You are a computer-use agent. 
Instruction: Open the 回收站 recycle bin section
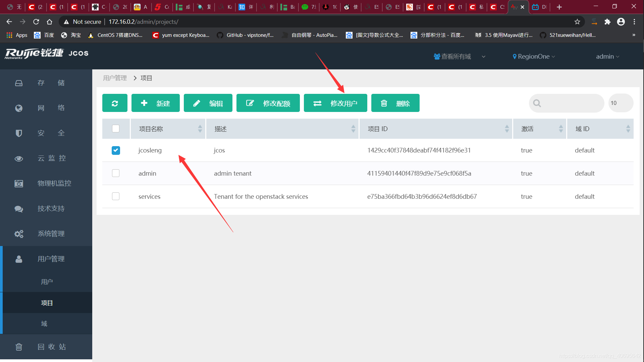46,347
